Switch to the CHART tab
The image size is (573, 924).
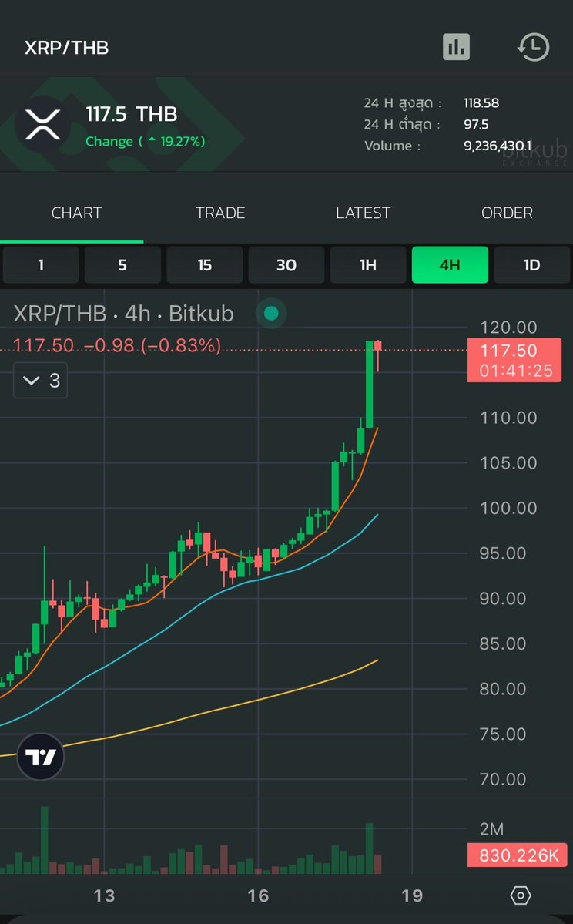tap(76, 213)
